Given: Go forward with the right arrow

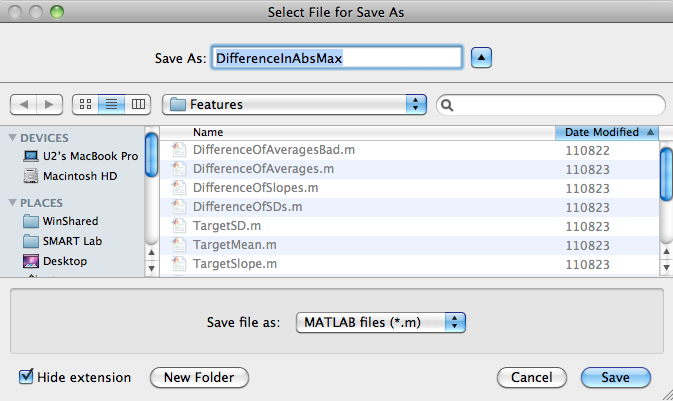Looking at the screenshot, I should click(x=49, y=104).
